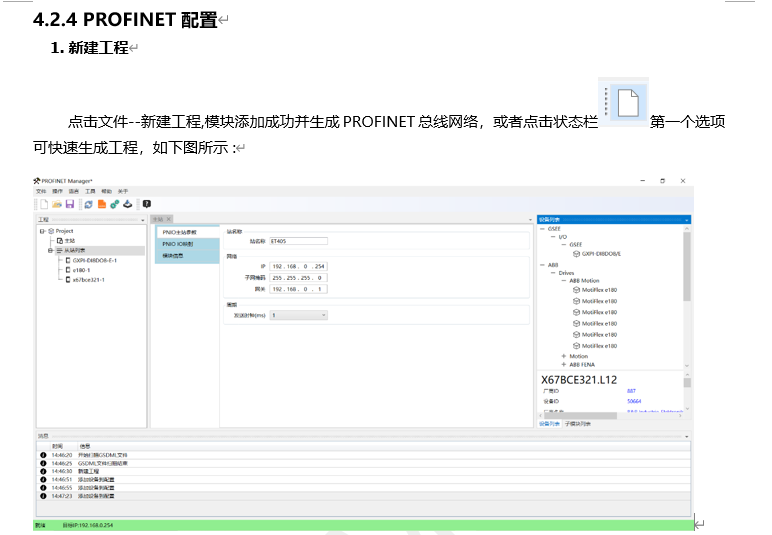Expand the ABB FENA group
This screenshot has height=535, width=772.
pyautogui.click(x=564, y=365)
